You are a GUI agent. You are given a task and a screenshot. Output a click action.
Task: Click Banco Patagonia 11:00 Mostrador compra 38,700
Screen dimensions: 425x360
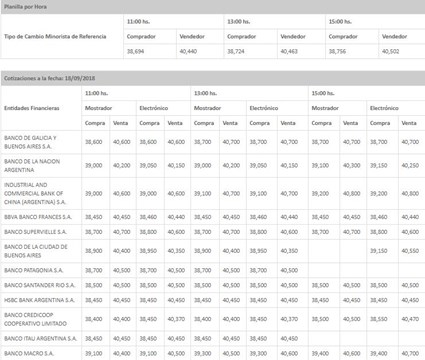click(x=94, y=270)
